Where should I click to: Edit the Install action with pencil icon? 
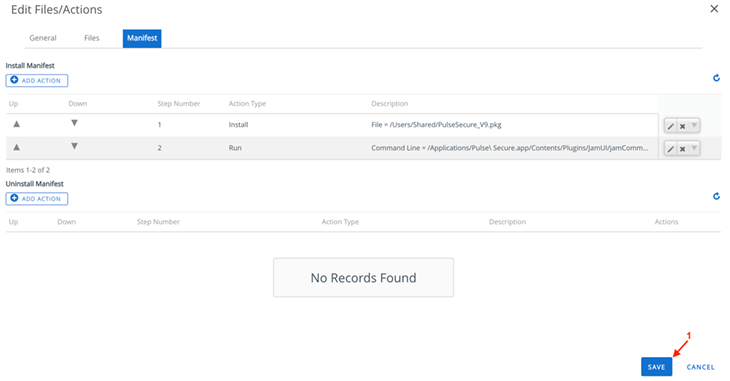point(670,126)
